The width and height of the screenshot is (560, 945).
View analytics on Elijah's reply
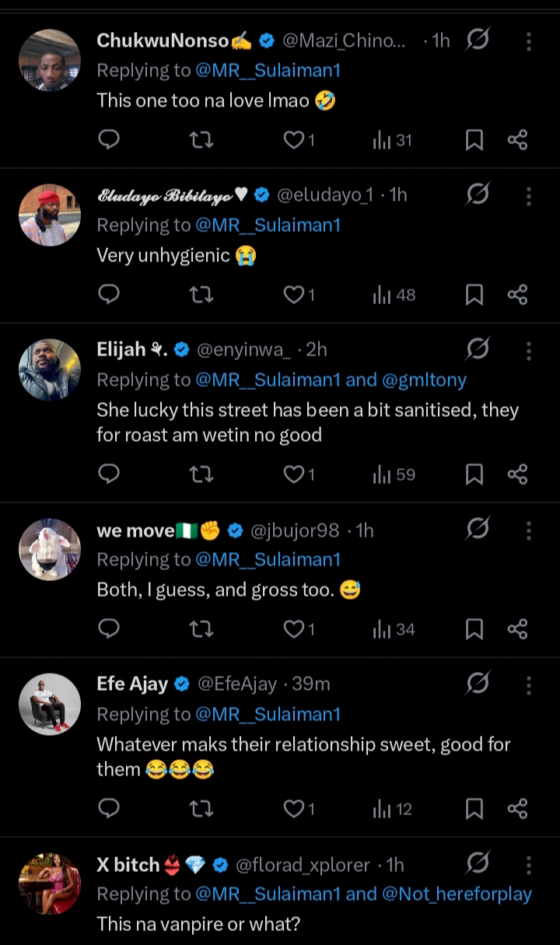[394, 474]
